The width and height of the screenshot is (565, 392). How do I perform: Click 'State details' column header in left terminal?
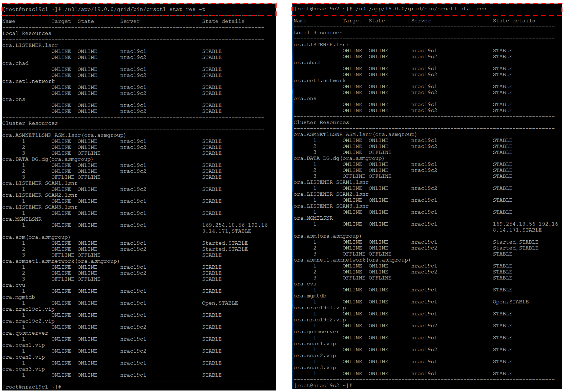(223, 21)
